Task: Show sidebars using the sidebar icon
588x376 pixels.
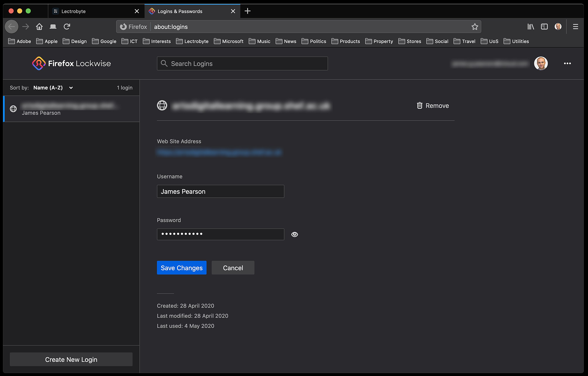Action: [x=544, y=27]
